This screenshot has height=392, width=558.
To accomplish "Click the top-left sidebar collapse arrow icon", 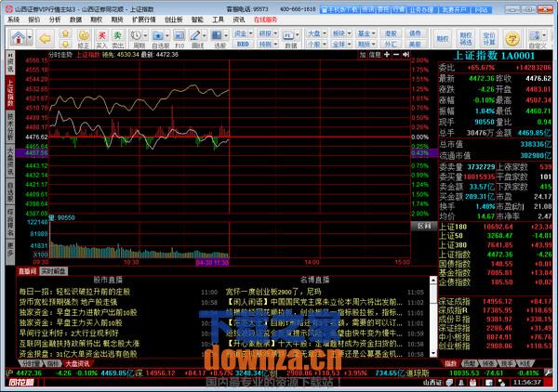I will (x=10, y=56).
